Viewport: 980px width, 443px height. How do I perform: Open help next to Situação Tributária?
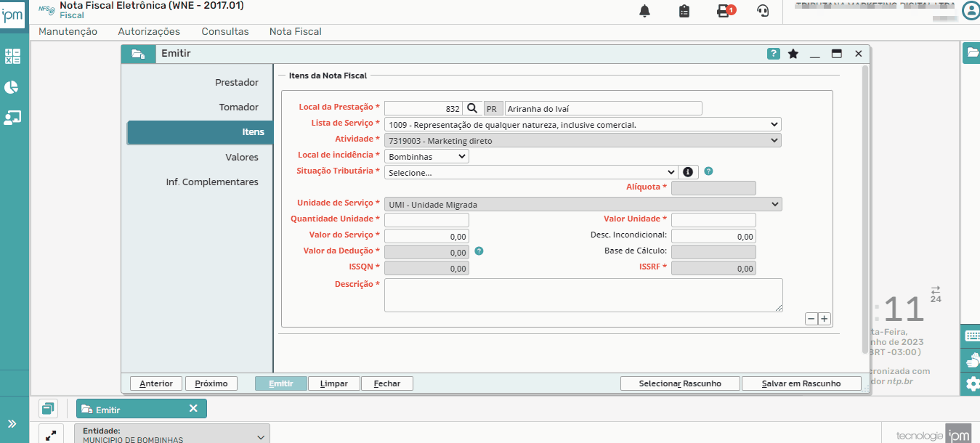click(708, 171)
